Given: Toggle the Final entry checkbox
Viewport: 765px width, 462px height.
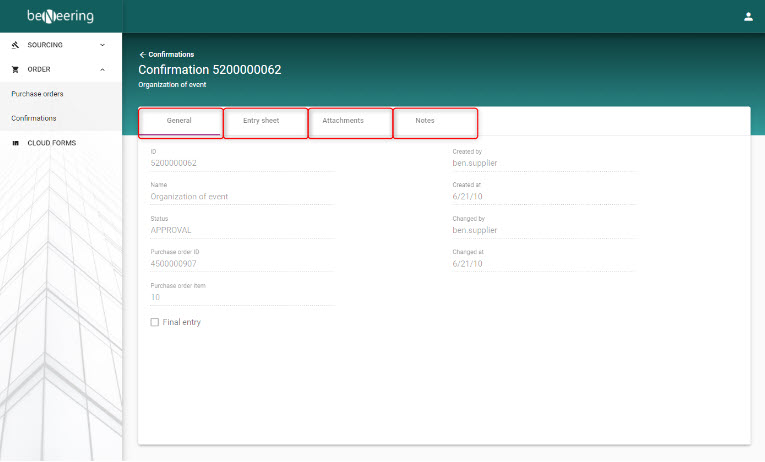Looking at the screenshot, I should (x=154, y=322).
